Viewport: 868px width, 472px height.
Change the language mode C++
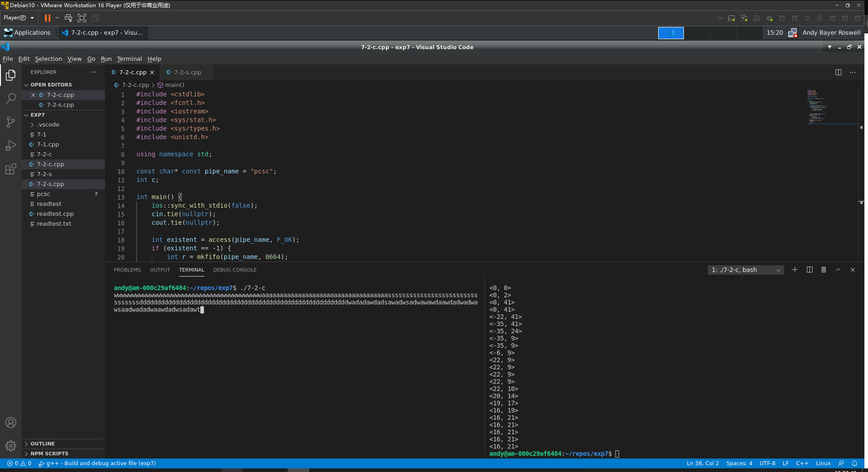click(x=802, y=463)
